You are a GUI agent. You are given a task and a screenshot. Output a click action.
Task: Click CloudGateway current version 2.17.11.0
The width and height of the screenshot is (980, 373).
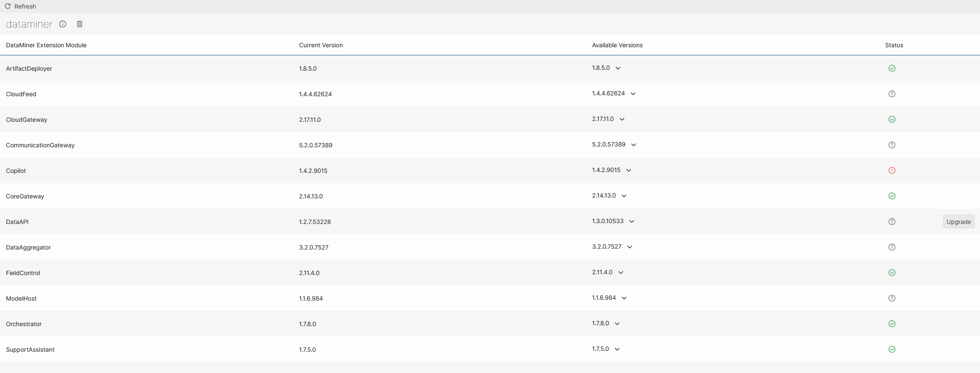[x=310, y=120]
